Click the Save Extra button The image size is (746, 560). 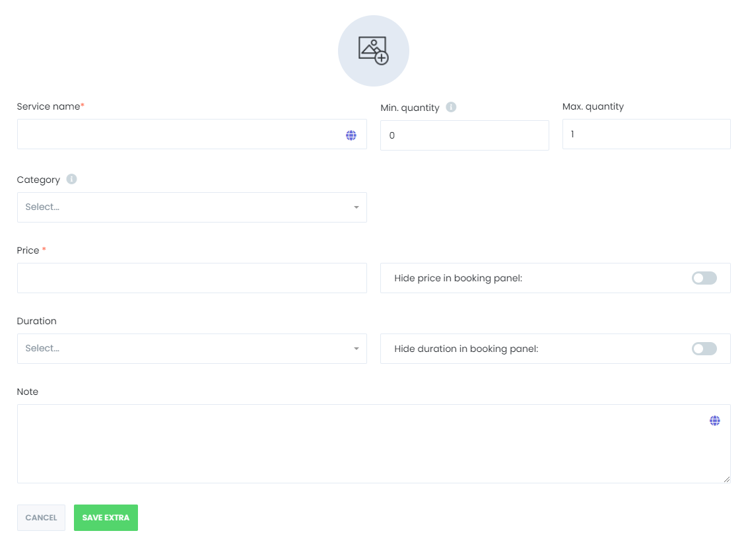[x=106, y=518]
